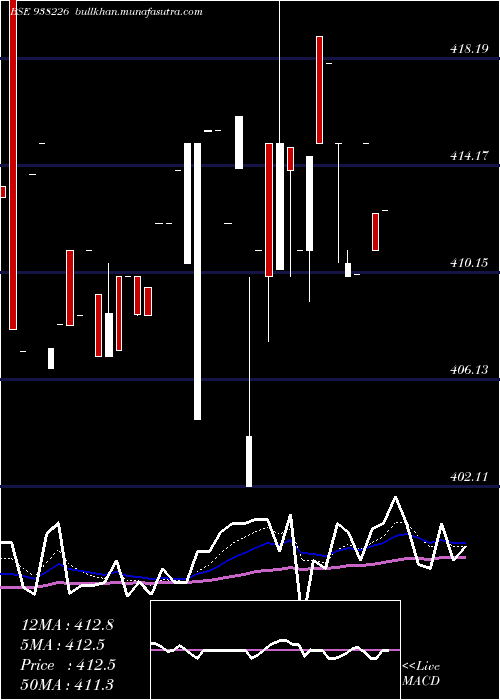Click the 418.19 price level label
The height and width of the screenshot is (700, 500).
469,49
